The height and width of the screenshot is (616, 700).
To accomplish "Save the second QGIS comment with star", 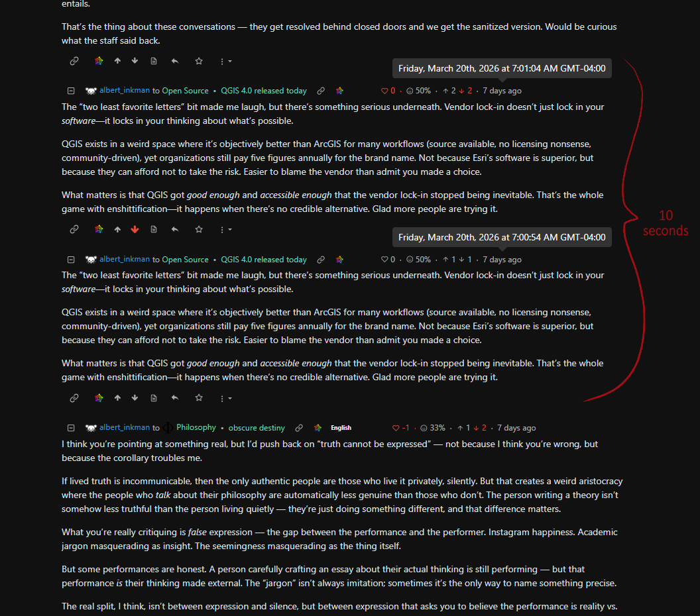I will [x=199, y=398].
